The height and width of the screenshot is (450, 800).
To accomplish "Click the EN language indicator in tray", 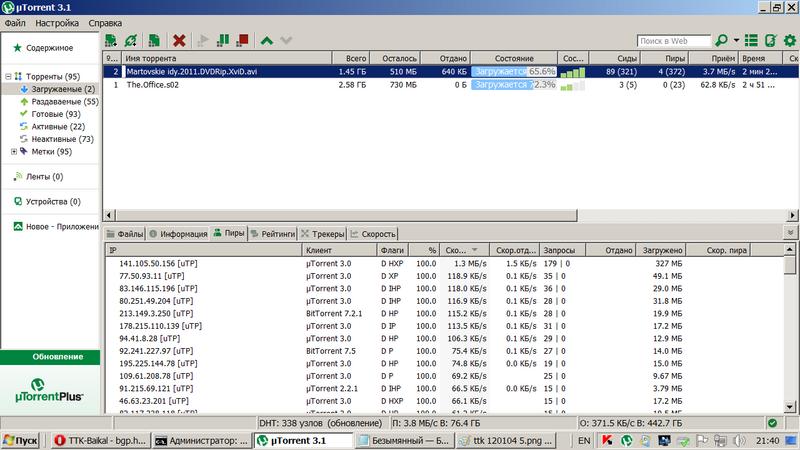I will tap(584, 440).
